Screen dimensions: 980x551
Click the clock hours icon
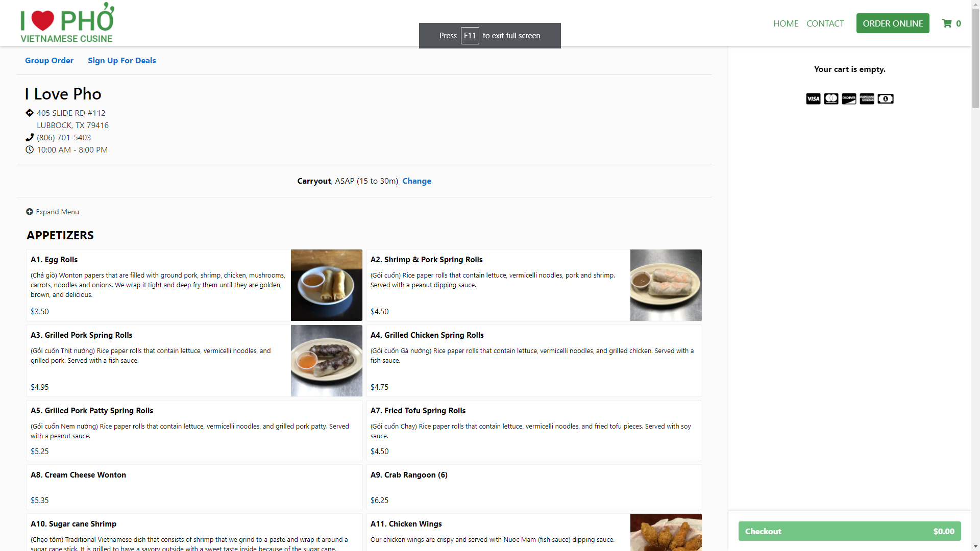coord(30,149)
